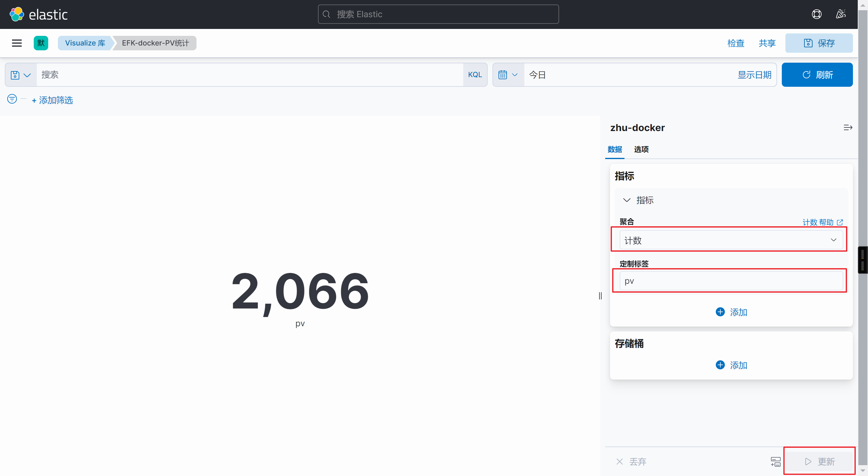868x476 pixels.
Task: Open the 共享 share menu
Action: [x=767, y=43]
